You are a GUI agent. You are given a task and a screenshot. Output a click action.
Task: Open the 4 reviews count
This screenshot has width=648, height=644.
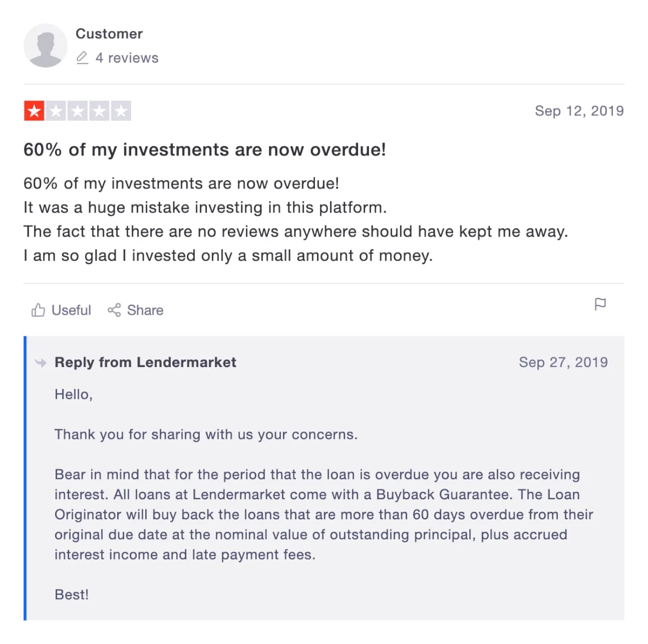[x=127, y=58]
